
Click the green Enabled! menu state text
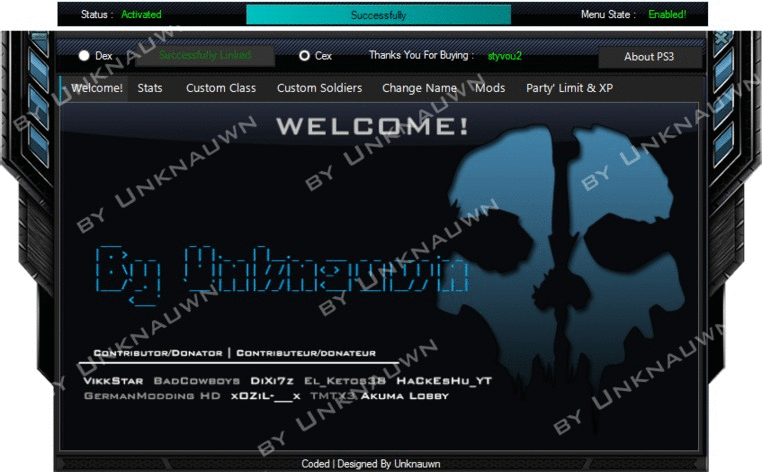point(667,15)
